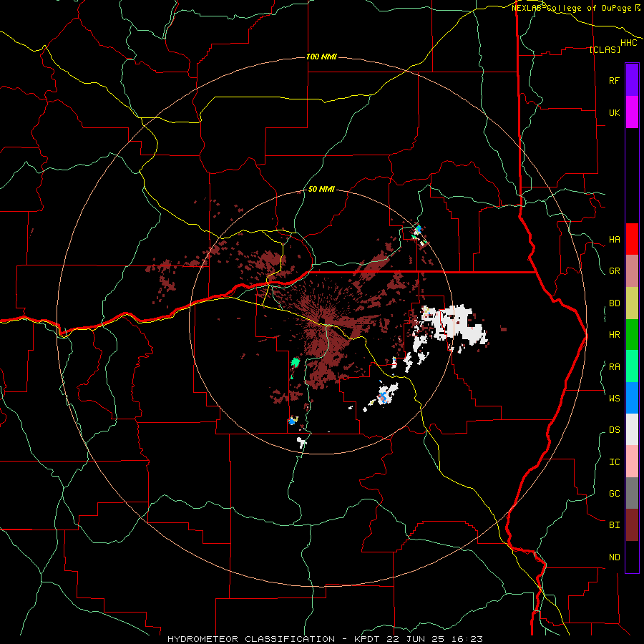The width and height of the screenshot is (644, 644).
Task: Click the GR legend color swatch
Action: point(632,271)
